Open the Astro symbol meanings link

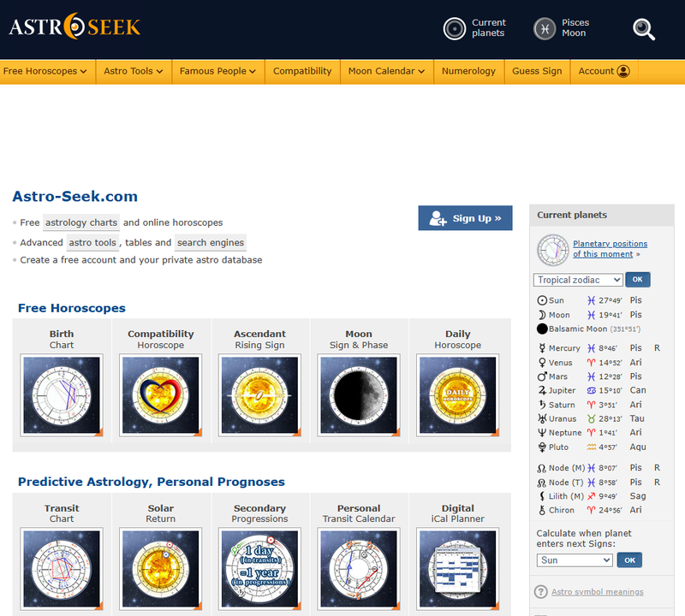tap(597, 592)
